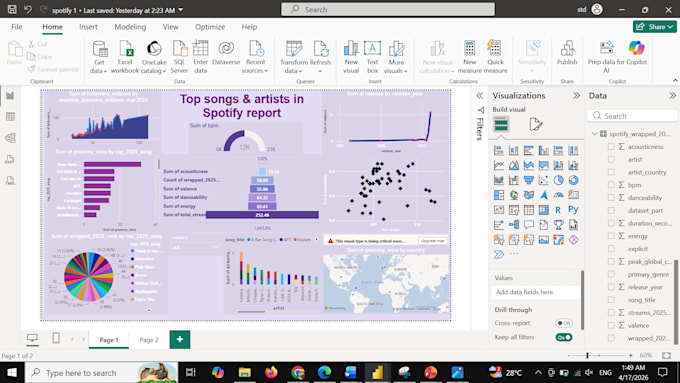Check the acousticness field
This screenshot has height=383, width=680.
coord(611,147)
